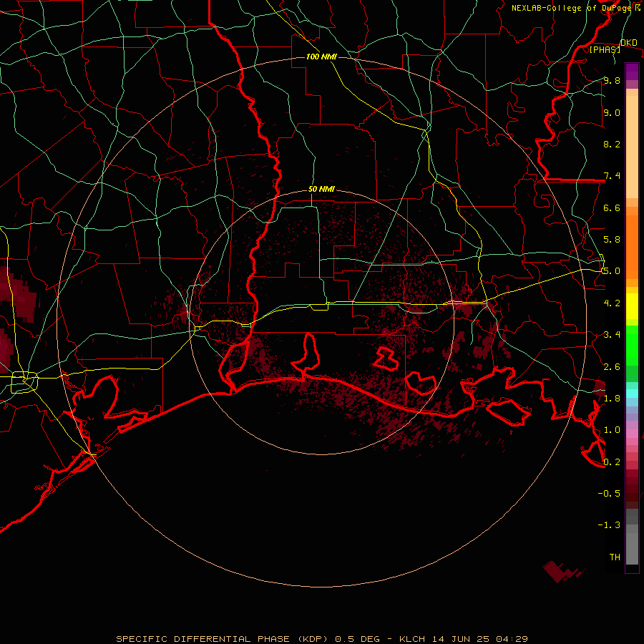644x644 pixels.
Task: Click the -1.3 value on the color scale
Action: [x=609, y=525]
